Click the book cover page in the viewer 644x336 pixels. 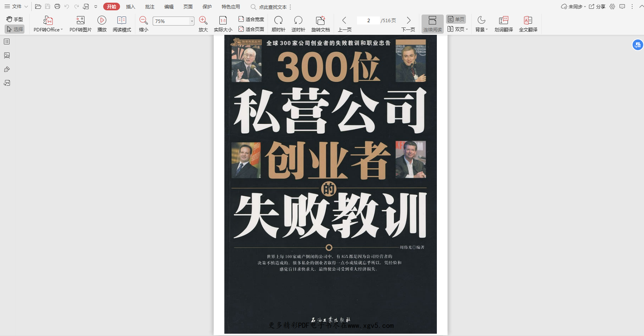tap(331, 184)
